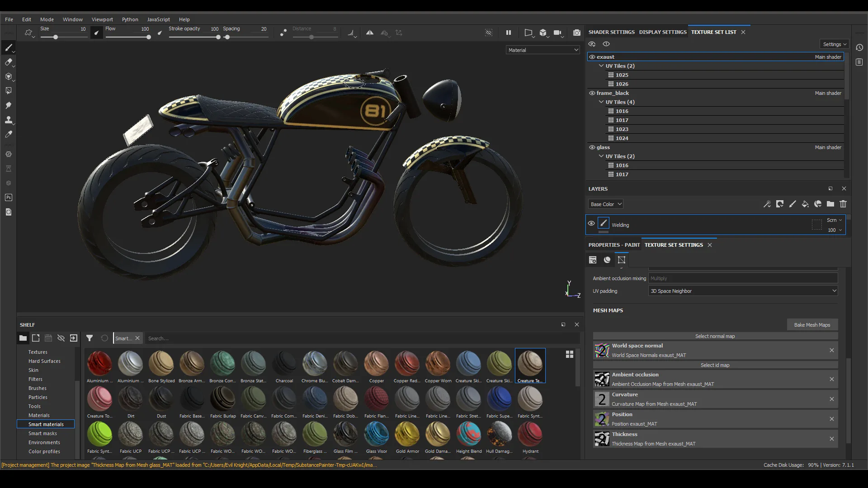Screen dimensions: 868x488
Task: Toggle visibility of the Welding layer
Action: point(591,224)
